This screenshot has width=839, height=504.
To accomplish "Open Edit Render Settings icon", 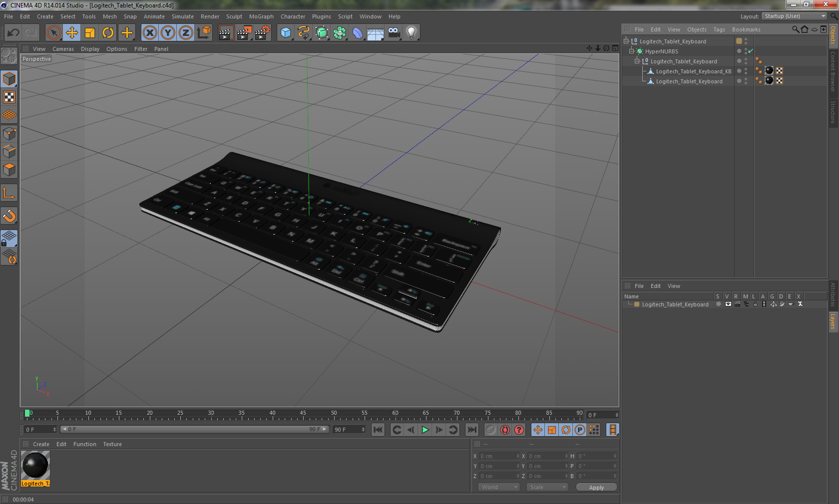I will click(262, 33).
